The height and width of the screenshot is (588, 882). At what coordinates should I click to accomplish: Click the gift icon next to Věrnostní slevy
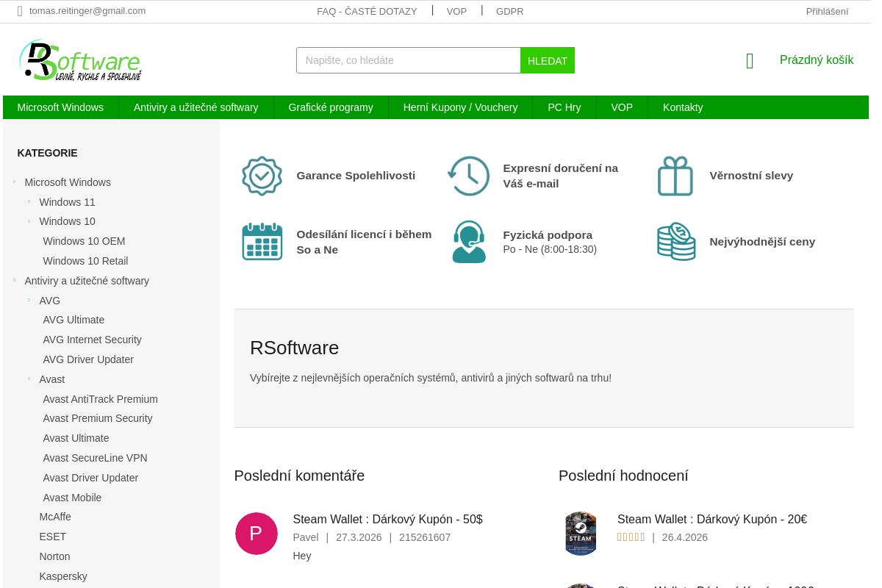click(x=675, y=176)
